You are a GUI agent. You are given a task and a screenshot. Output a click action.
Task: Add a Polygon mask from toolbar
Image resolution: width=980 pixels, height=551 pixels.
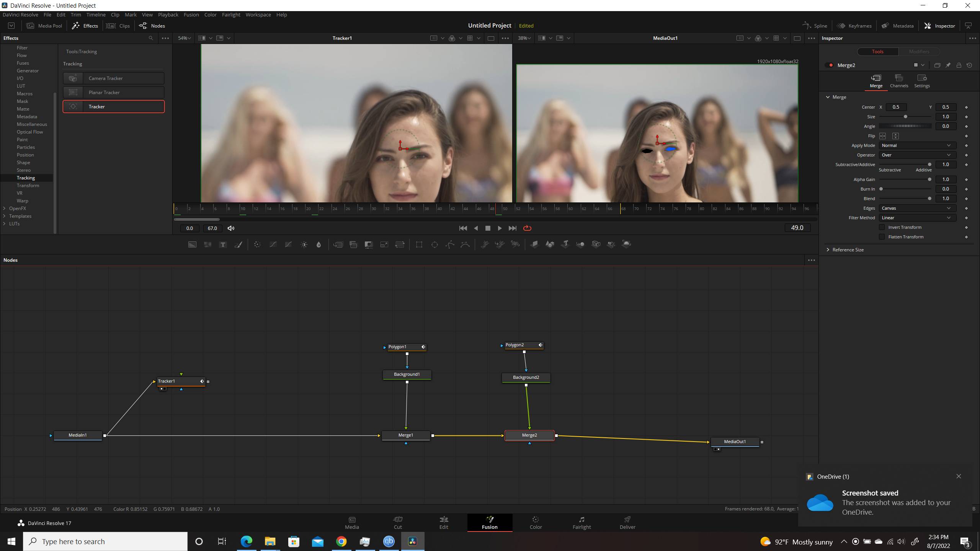tap(450, 245)
